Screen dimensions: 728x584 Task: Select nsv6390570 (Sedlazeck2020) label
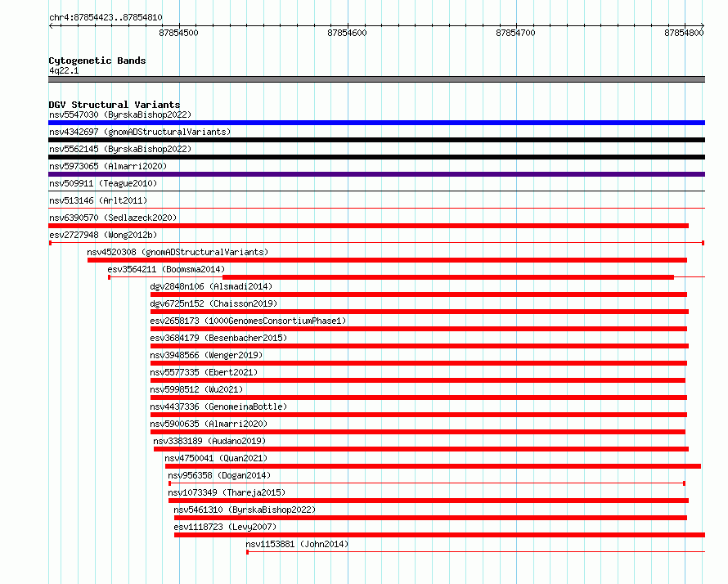click(x=113, y=218)
